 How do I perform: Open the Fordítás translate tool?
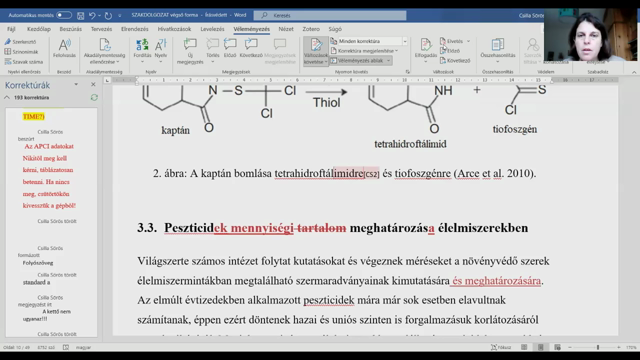point(142,51)
